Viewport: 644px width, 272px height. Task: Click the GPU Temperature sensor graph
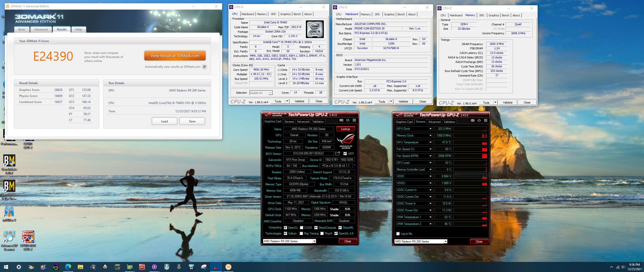click(470, 142)
